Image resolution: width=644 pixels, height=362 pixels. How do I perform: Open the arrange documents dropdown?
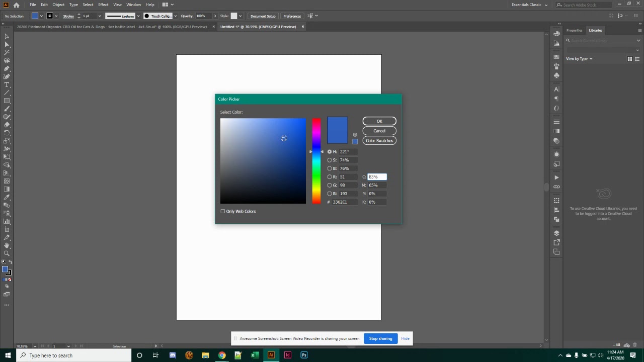tap(168, 5)
